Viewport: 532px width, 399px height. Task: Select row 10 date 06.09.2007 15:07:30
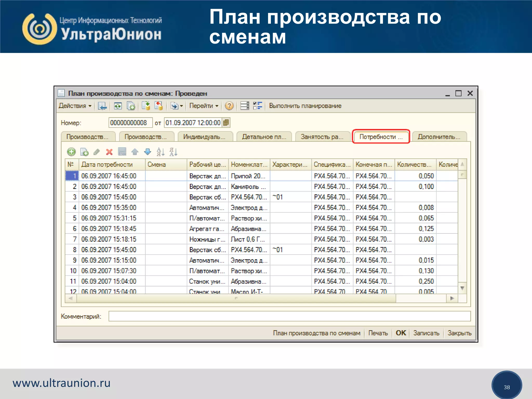pos(112,271)
